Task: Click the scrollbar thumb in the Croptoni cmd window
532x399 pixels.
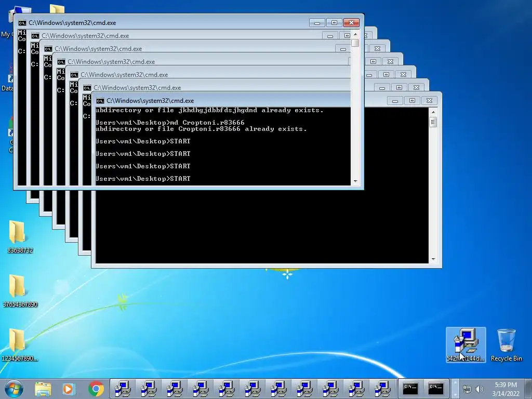Action: (x=433, y=122)
